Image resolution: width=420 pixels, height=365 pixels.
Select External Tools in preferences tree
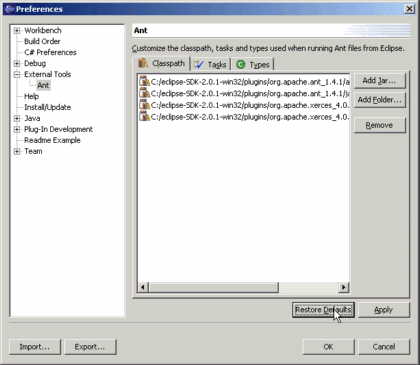(x=47, y=74)
